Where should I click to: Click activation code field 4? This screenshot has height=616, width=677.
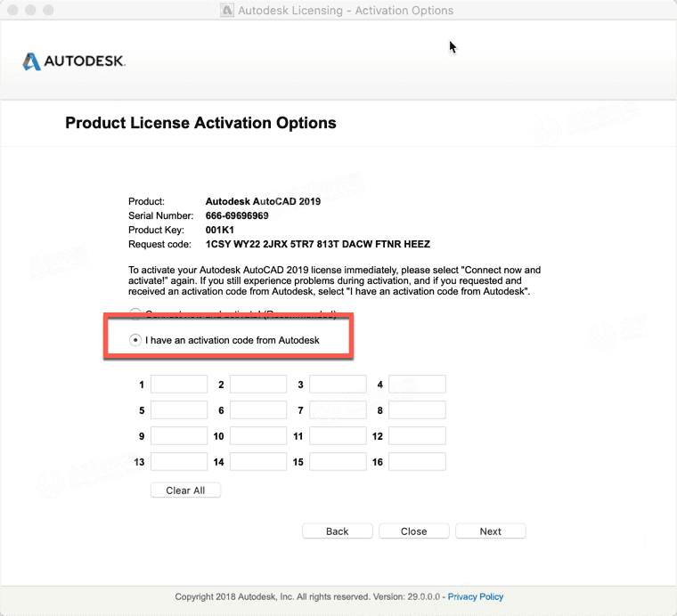[x=417, y=385]
